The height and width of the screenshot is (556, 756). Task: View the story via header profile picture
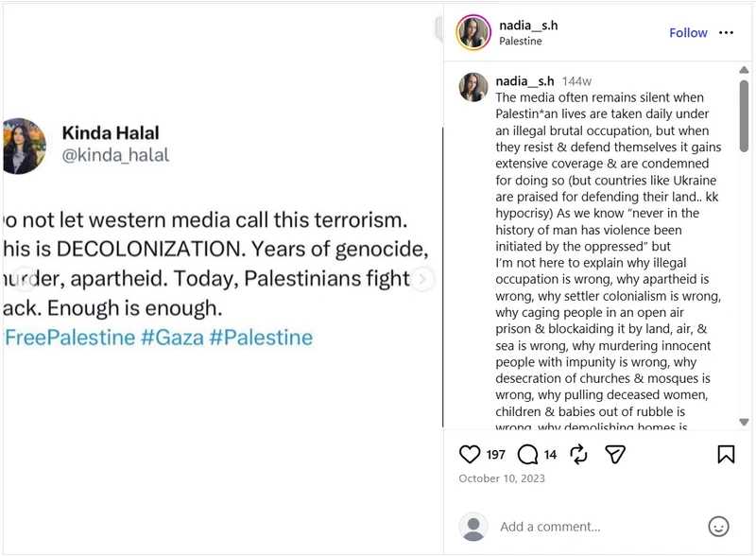473,33
